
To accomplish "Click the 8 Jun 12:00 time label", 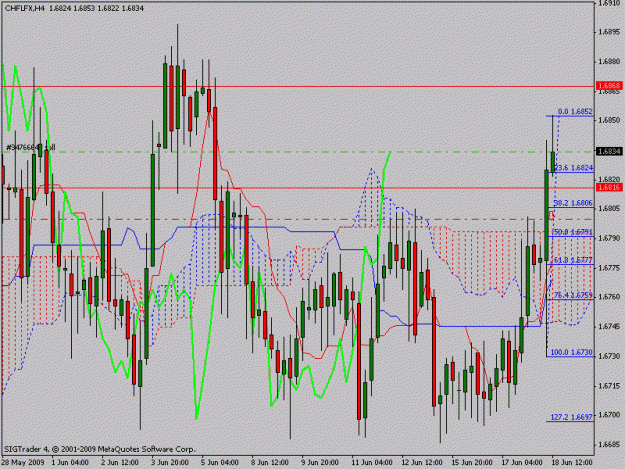I will click(x=270, y=462).
